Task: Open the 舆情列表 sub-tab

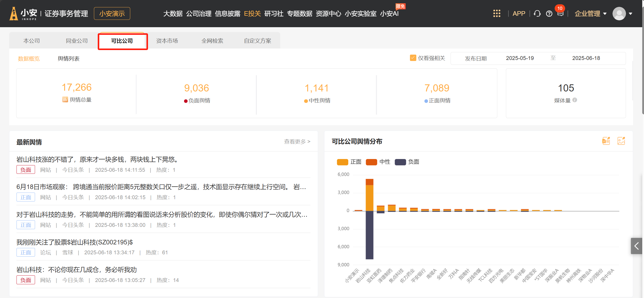Action: (69, 59)
